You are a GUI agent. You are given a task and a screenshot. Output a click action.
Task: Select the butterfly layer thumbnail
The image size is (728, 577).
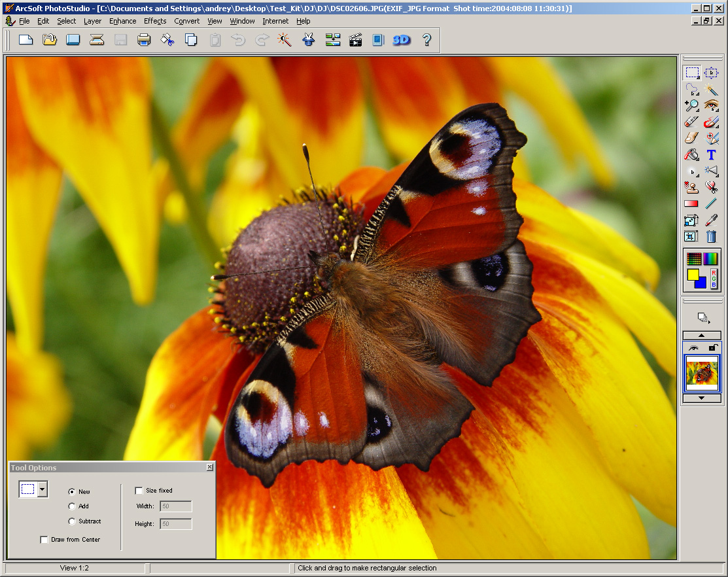702,373
